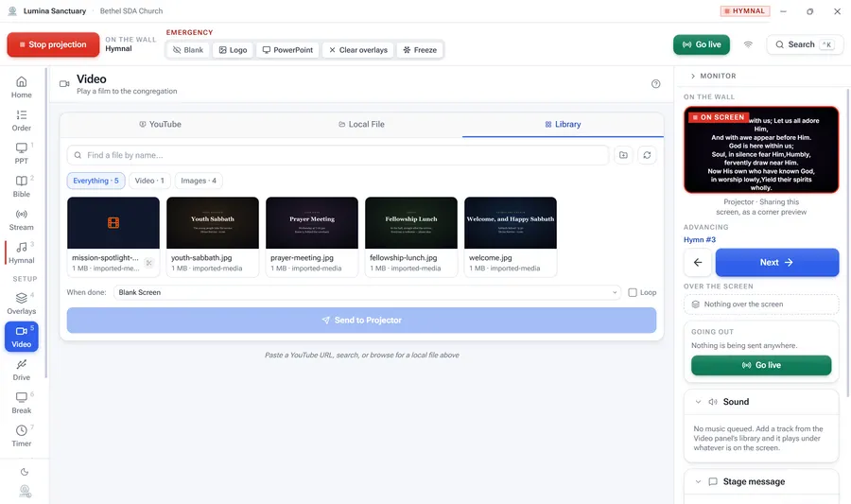Open the Drive sidebar section

[x=21, y=370]
